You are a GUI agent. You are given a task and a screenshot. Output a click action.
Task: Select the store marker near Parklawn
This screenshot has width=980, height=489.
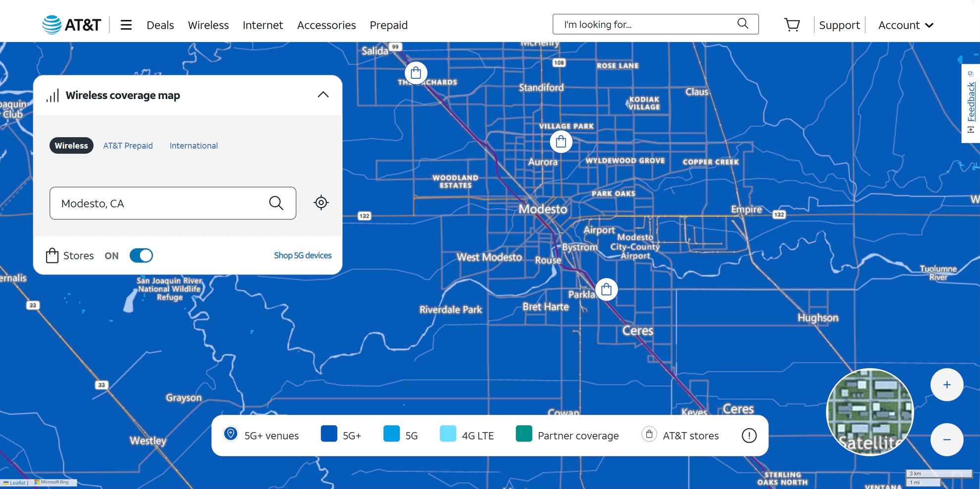pos(606,290)
